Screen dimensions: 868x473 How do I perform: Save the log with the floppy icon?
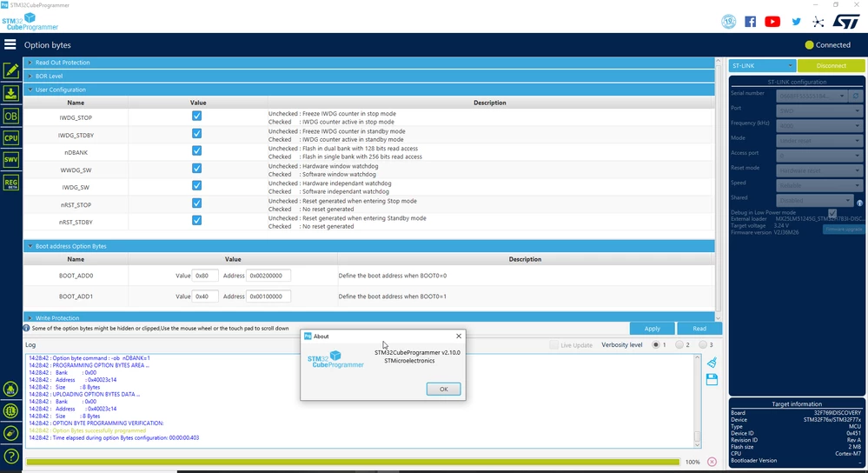[x=712, y=379]
